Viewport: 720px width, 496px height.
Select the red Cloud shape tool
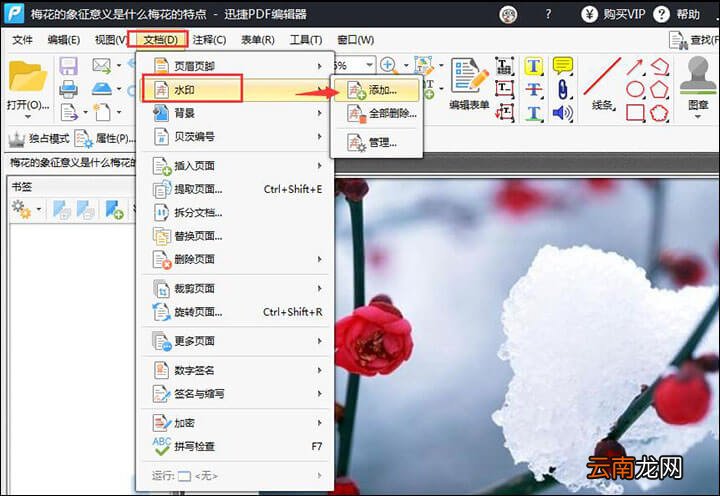[x=659, y=113]
